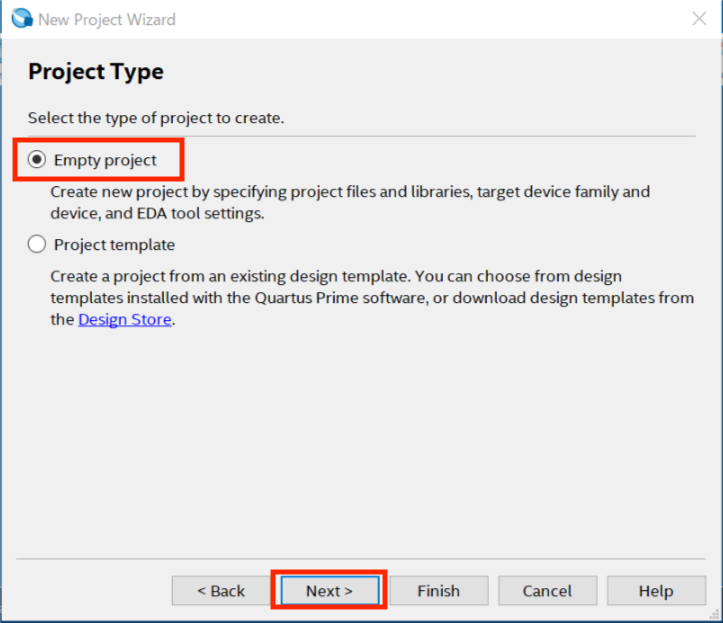Open Help for the wizard
This screenshot has width=723, height=623.
coord(655,591)
